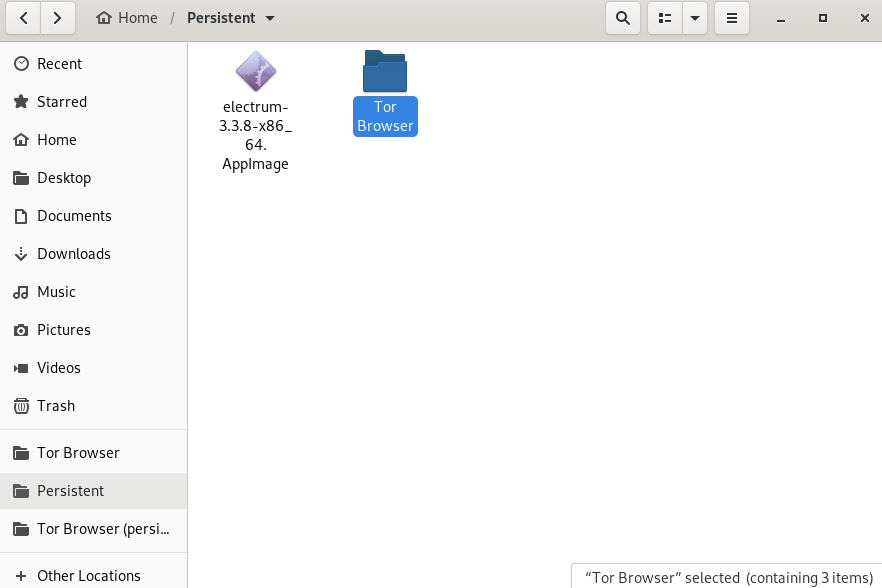Go back with the left arrow button
The height and width of the screenshot is (588, 882).
point(24,18)
